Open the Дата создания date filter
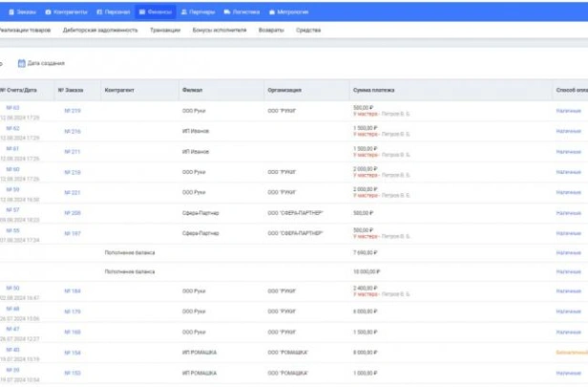Screen dimensions: 588x387 pyautogui.click(x=46, y=63)
